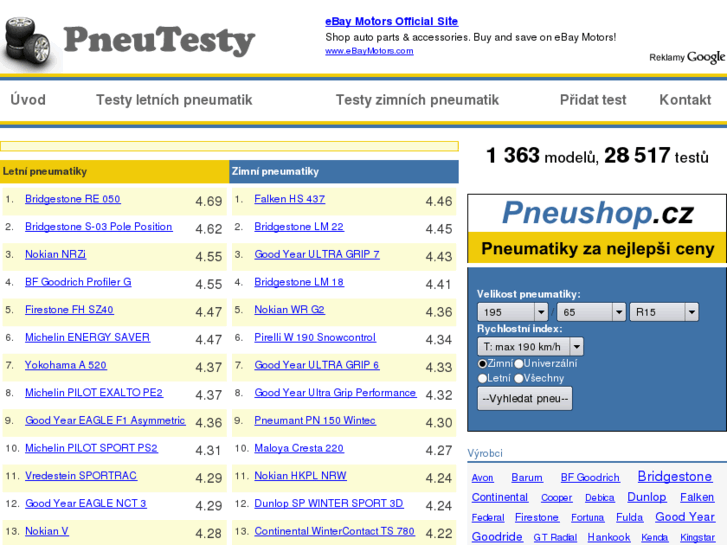The width and height of the screenshot is (727, 545).
Task: Click Reklamy Google label
Action: pos(687,57)
